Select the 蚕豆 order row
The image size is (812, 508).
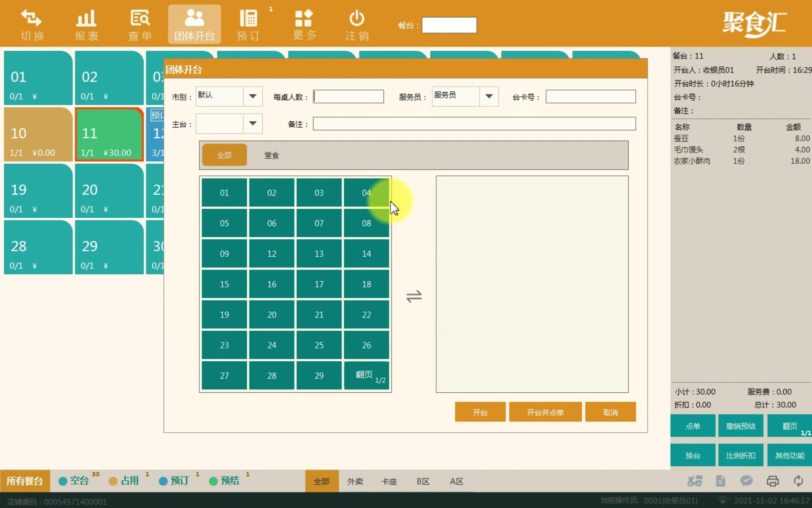click(x=742, y=138)
